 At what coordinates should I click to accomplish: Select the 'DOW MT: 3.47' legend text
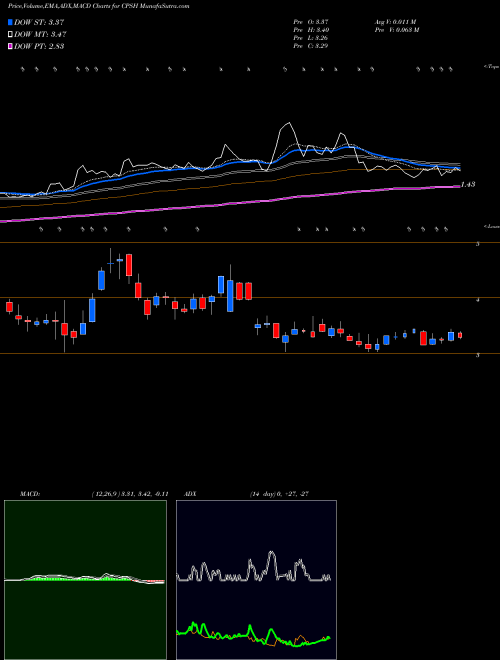point(40,35)
